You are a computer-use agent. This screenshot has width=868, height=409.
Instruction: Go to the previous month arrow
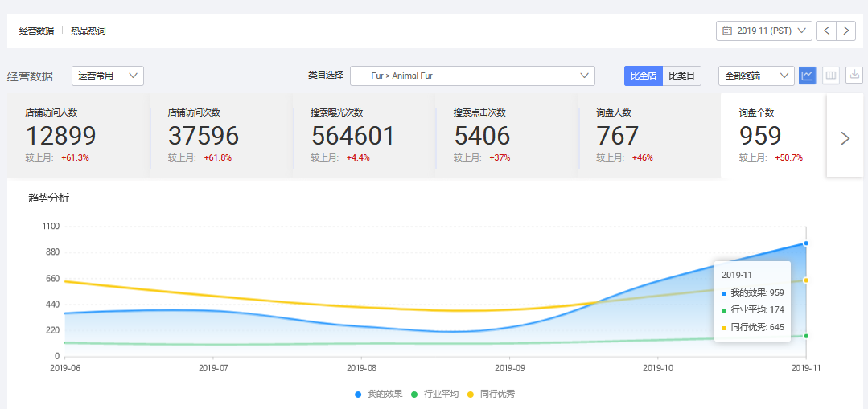click(x=826, y=31)
